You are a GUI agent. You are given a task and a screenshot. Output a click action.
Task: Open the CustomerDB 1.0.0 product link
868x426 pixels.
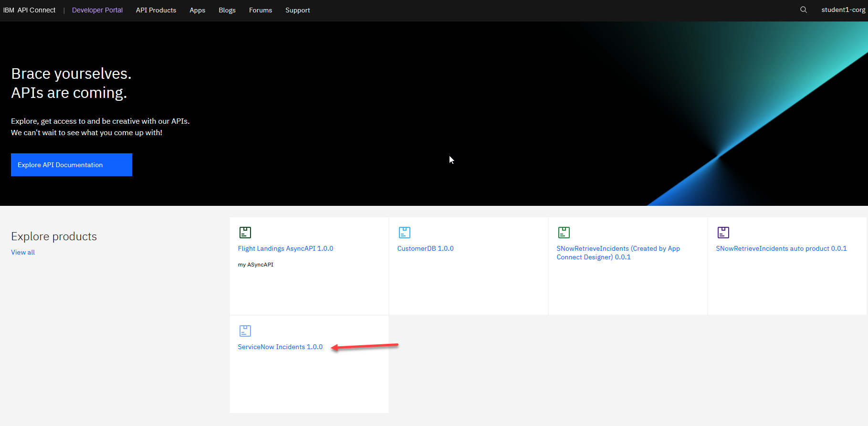pos(425,248)
